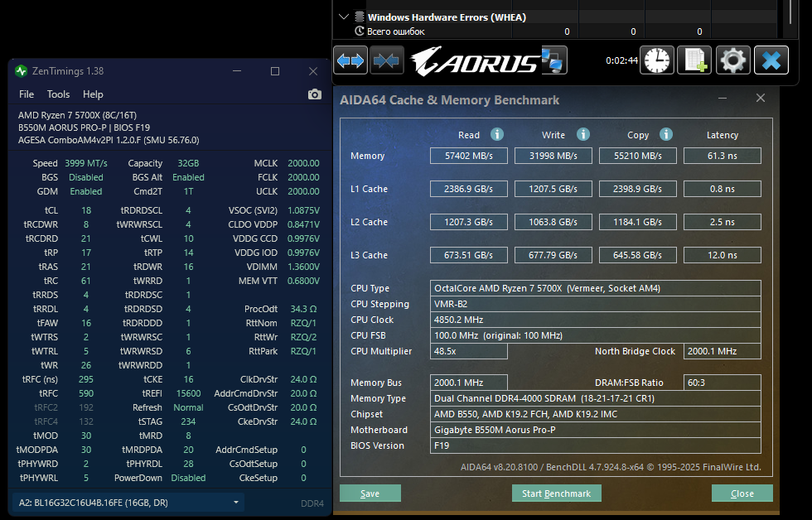Click the AMD Ryzen 7 5700X header line
The image size is (812, 520).
tap(77, 115)
